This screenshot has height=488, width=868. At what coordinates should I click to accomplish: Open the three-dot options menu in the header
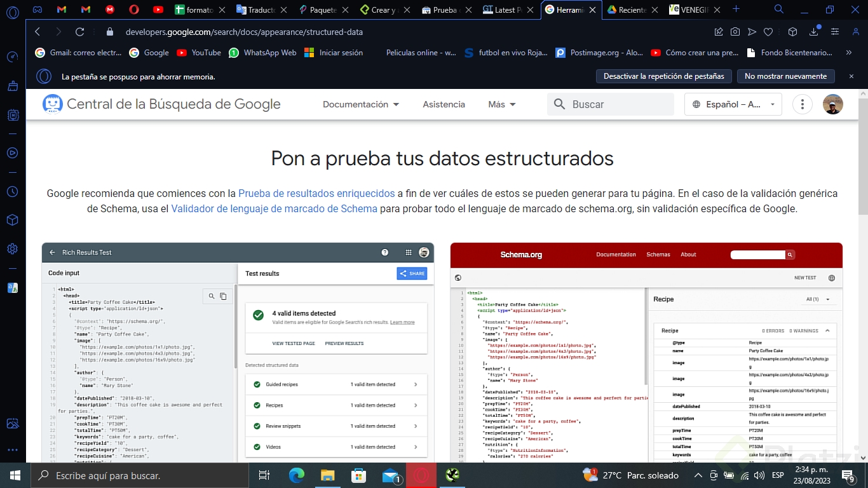(802, 104)
